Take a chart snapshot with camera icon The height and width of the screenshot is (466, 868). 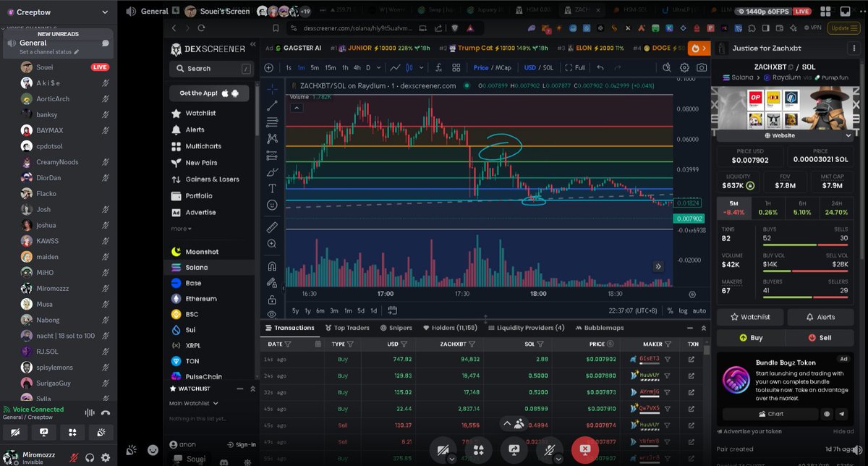(x=702, y=67)
